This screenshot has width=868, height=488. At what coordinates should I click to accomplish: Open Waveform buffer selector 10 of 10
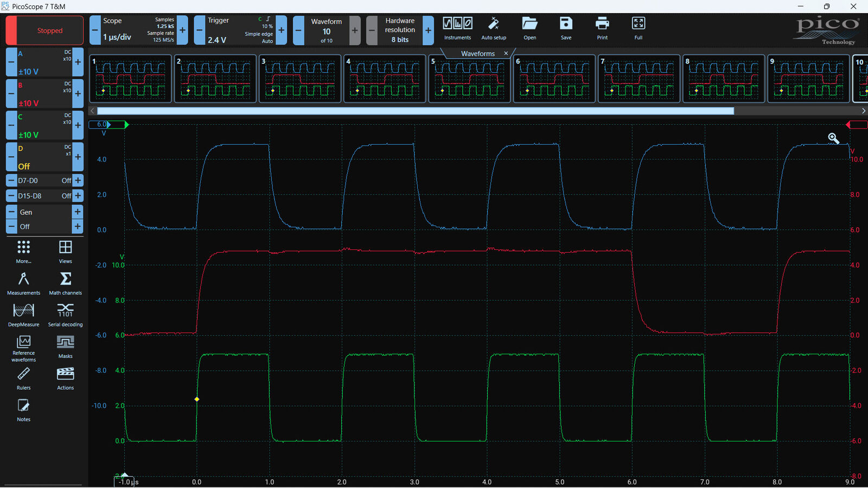point(327,30)
